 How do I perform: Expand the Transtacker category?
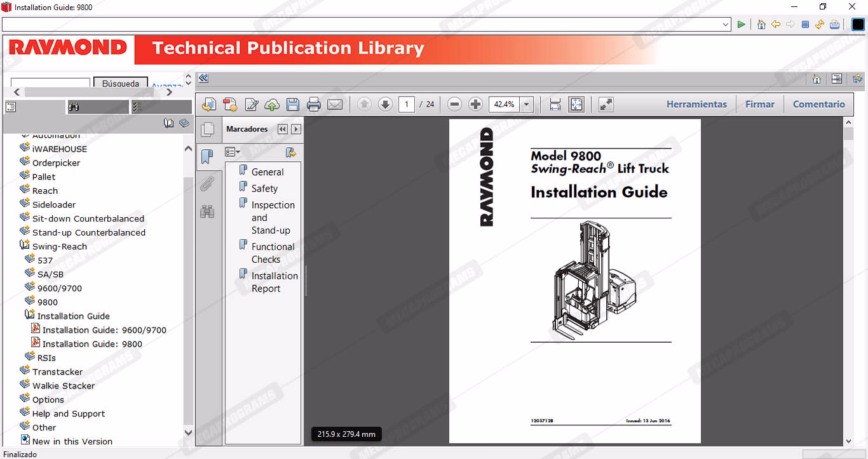[57, 372]
